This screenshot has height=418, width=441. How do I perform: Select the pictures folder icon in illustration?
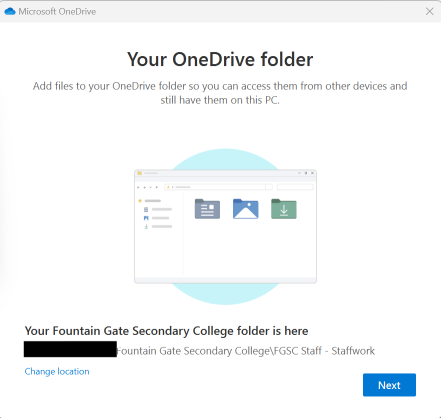click(245, 209)
